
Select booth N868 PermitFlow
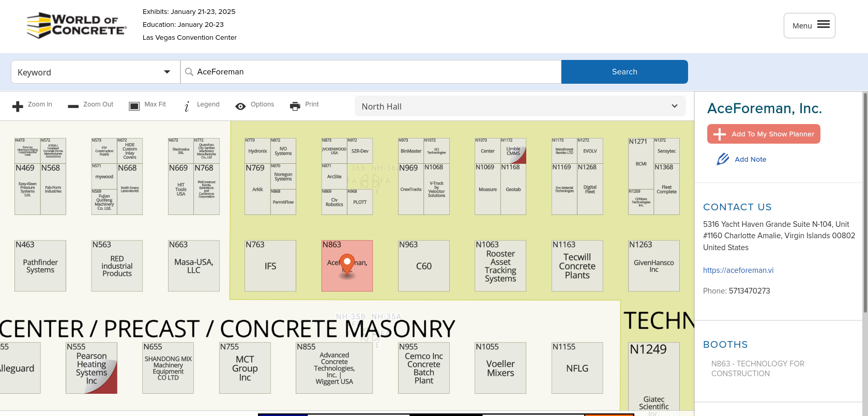pos(283,202)
